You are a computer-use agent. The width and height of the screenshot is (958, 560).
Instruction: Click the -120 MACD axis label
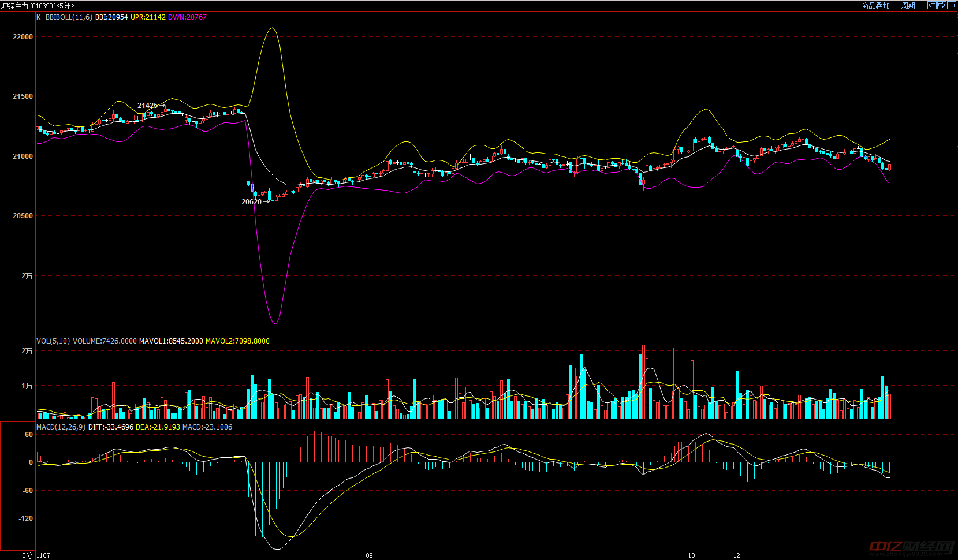point(26,518)
